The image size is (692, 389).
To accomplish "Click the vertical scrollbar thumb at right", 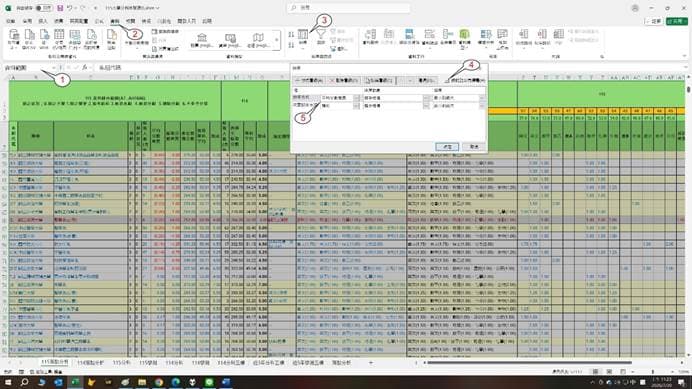I will click(688, 89).
